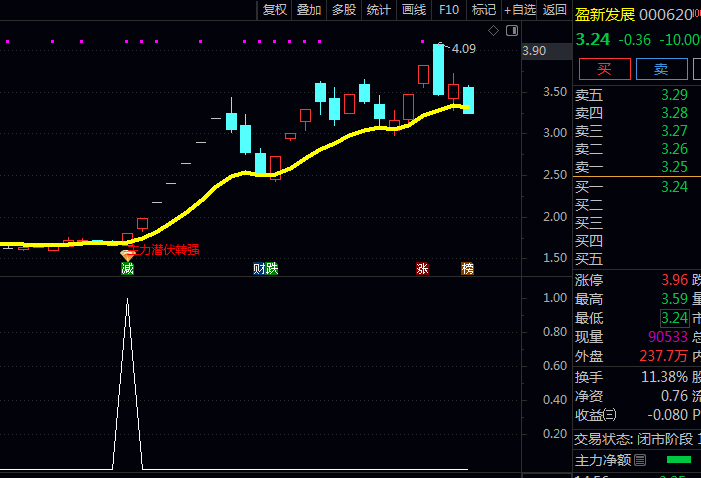Screen dimensions: 701x478
Task: Select the 卖一 price 3.25
Action: click(x=674, y=167)
